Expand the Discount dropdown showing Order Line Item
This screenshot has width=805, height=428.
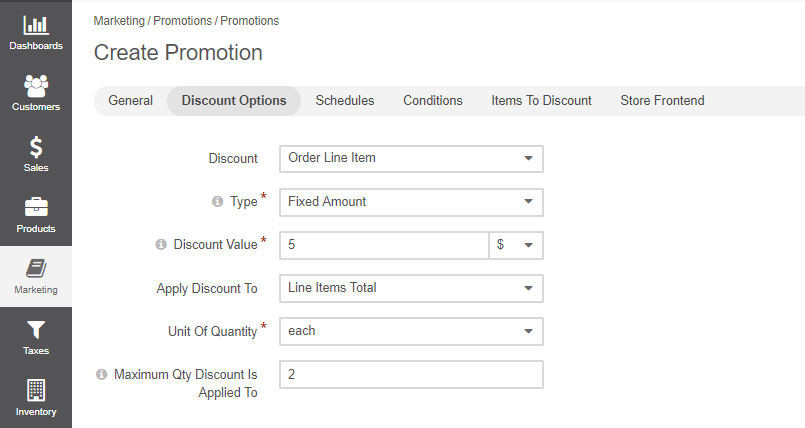pos(411,158)
